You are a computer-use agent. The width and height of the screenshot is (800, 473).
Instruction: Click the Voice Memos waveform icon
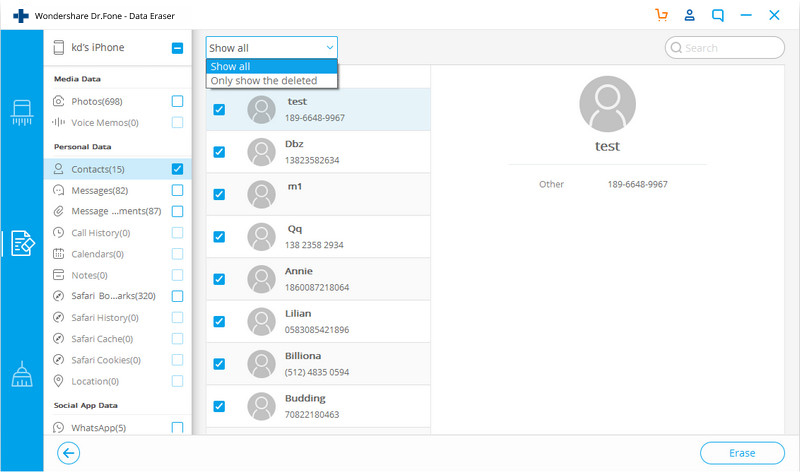click(x=59, y=122)
